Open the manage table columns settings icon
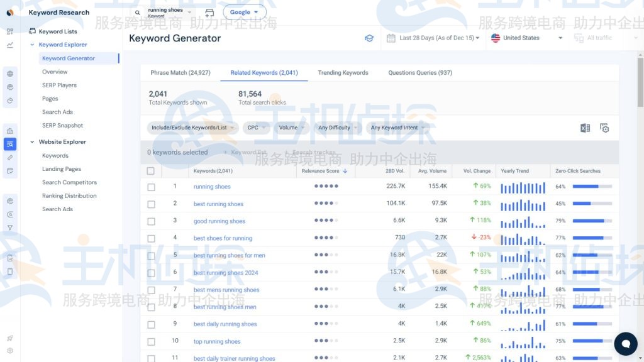 click(x=604, y=128)
